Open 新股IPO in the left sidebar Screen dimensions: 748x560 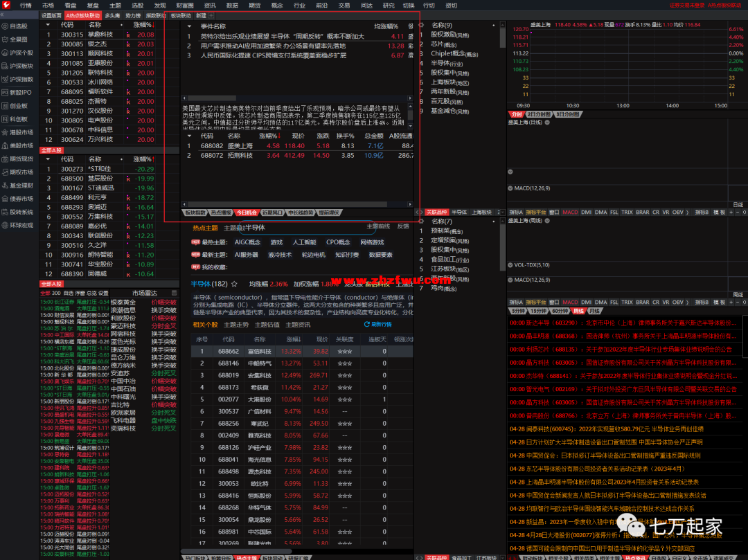(x=18, y=93)
